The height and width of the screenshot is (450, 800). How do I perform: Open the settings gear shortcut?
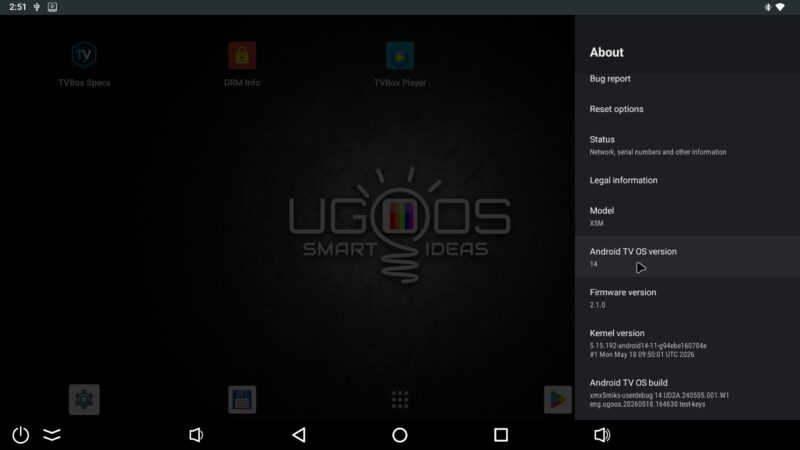click(84, 399)
